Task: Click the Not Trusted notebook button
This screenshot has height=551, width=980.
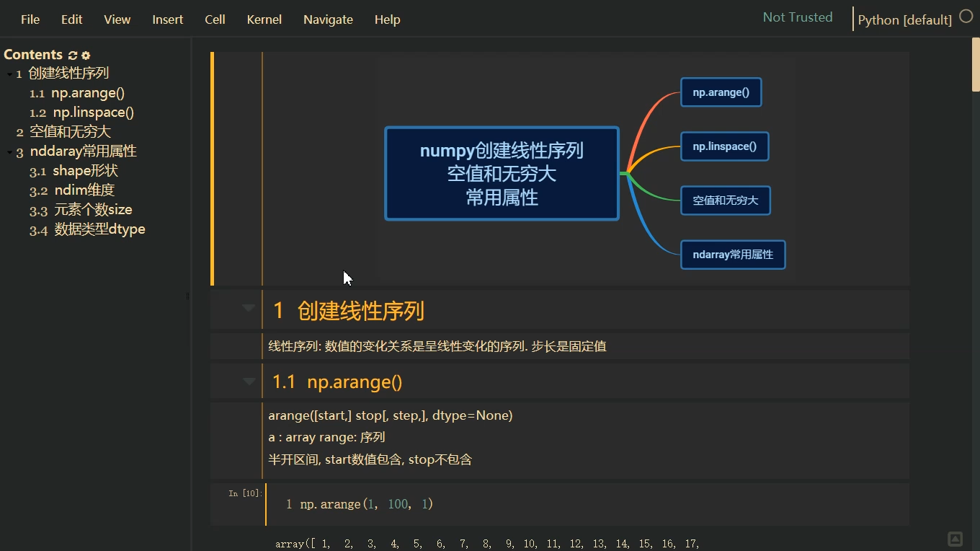Action: tap(798, 17)
